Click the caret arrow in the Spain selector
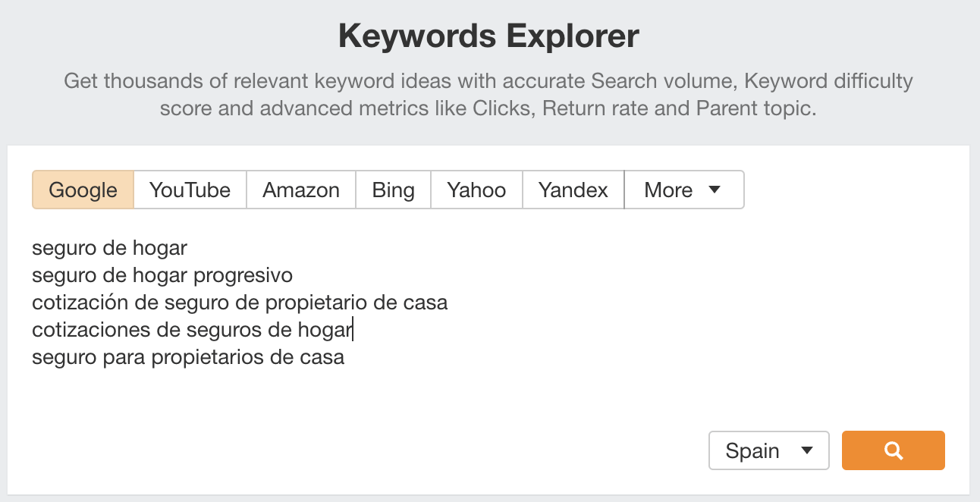980x502 pixels. pos(807,450)
